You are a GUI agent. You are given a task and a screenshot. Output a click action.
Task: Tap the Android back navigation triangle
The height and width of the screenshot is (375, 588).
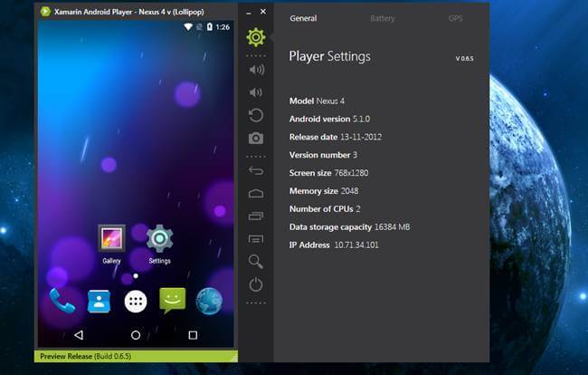pos(79,335)
